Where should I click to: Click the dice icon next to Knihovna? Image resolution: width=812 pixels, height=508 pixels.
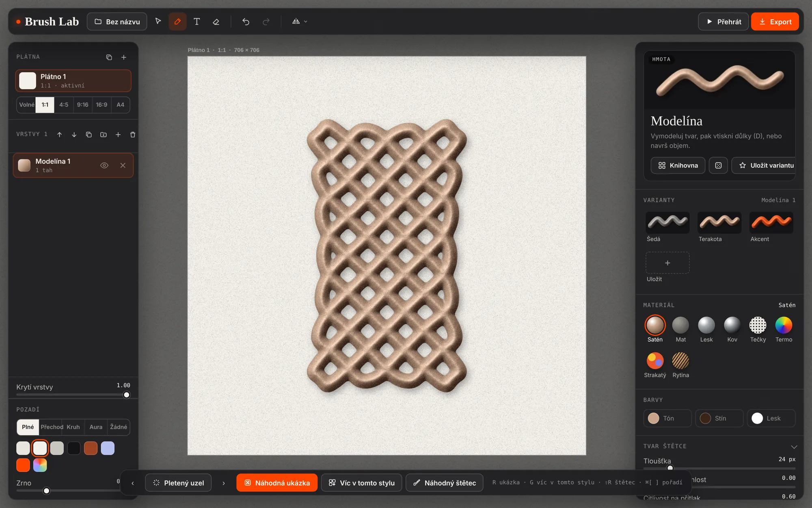[718, 165]
